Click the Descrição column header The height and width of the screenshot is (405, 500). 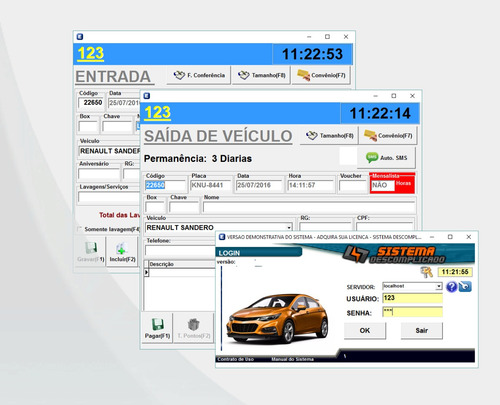(x=182, y=264)
